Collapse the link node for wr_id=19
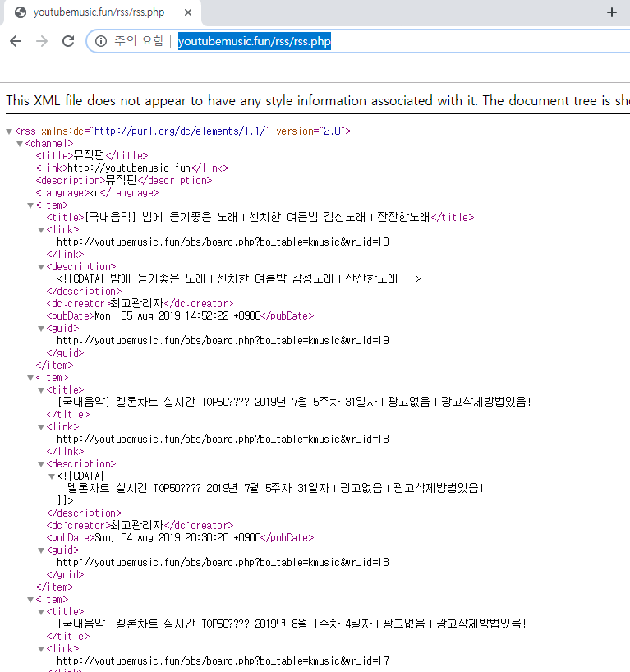Image resolution: width=630 pixels, height=672 pixels. pos(41,230)
